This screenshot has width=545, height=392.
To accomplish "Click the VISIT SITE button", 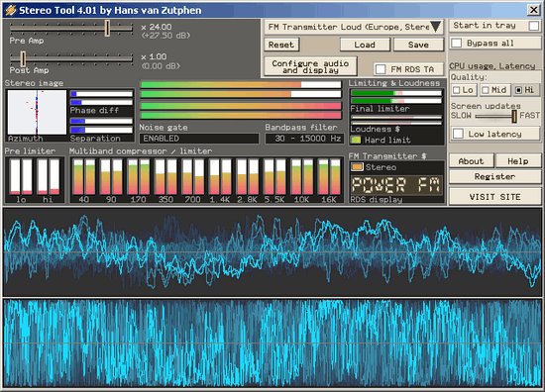I will click(x=494, y=197).
